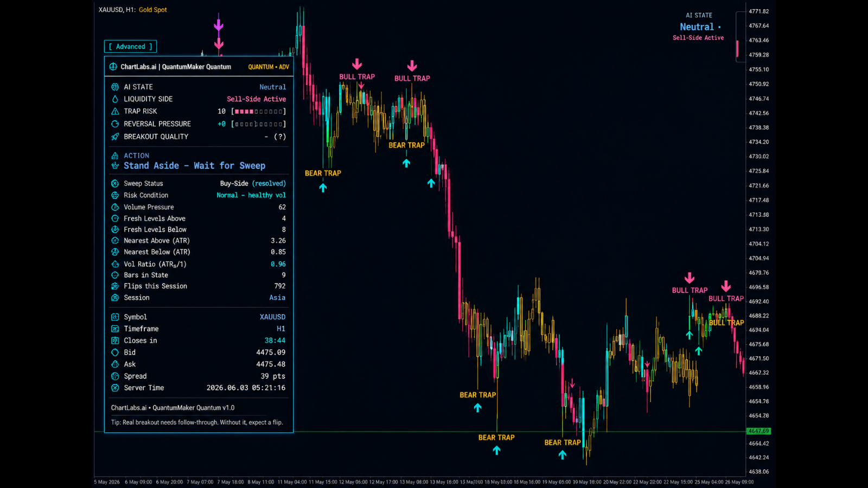868x488 pixels.
Task: Click the Session value Asia
Action: pyautogui.click(x=277, y=298)
